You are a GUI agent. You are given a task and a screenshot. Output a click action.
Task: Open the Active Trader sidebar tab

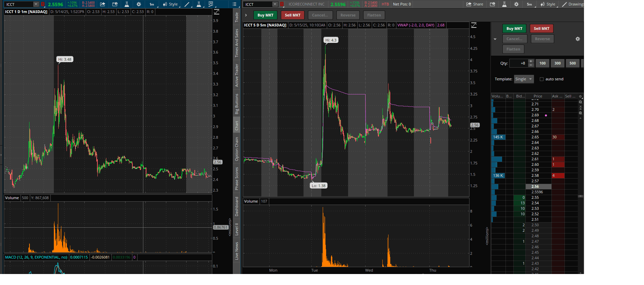(237, 75)
